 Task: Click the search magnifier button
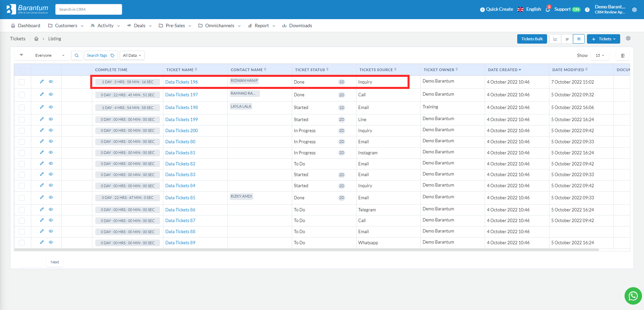[x=77, y=55]
